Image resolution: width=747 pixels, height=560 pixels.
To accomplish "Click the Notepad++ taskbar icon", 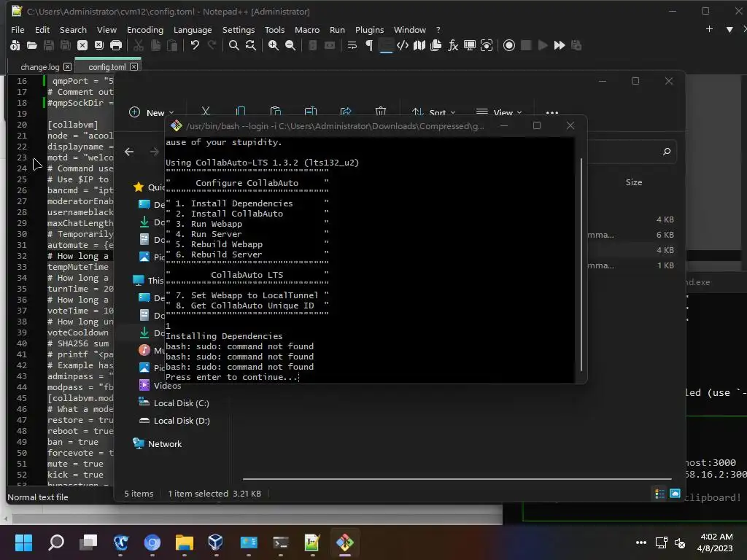I will click(x=312, y=542).
